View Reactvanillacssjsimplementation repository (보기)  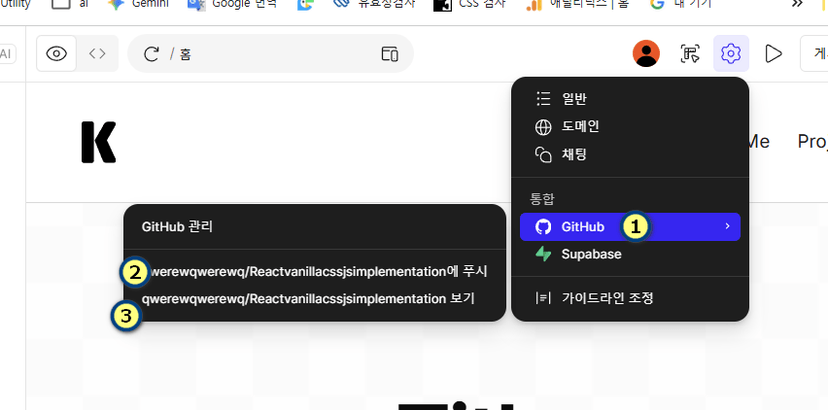coord(310,298)
